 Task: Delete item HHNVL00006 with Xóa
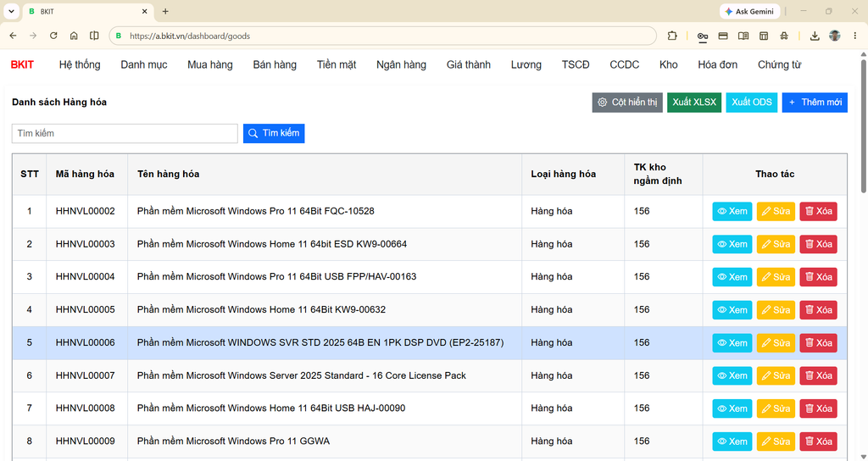pos(818,343)
